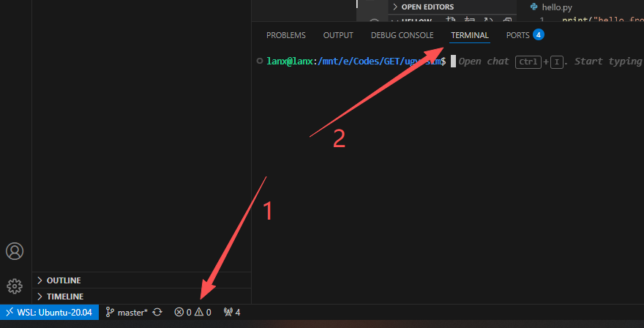
Task: Switch to the OUTPUT tab
Action: coord(338,35)
